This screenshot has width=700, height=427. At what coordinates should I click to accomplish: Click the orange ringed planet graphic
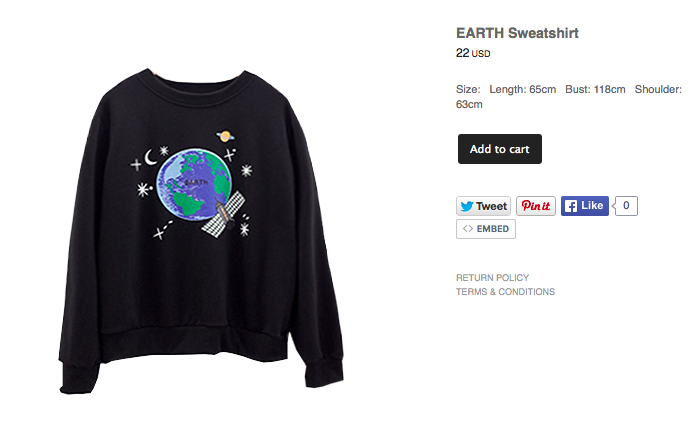pos(225,136)
